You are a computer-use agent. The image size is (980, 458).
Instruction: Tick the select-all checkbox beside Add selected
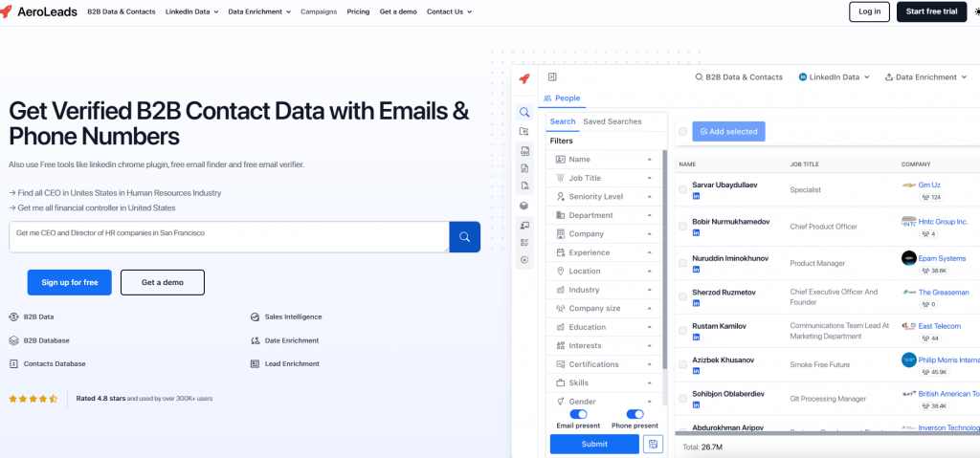[x=682, y=131]
